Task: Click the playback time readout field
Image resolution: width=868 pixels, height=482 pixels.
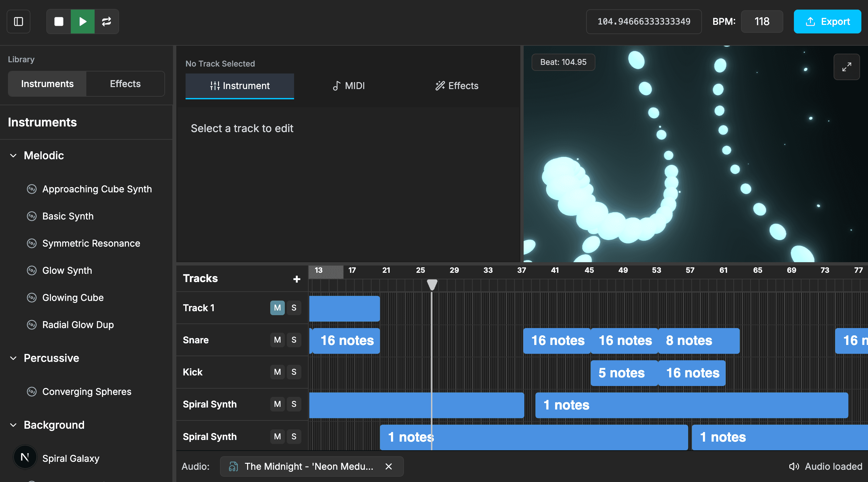Action: (644, 22)
